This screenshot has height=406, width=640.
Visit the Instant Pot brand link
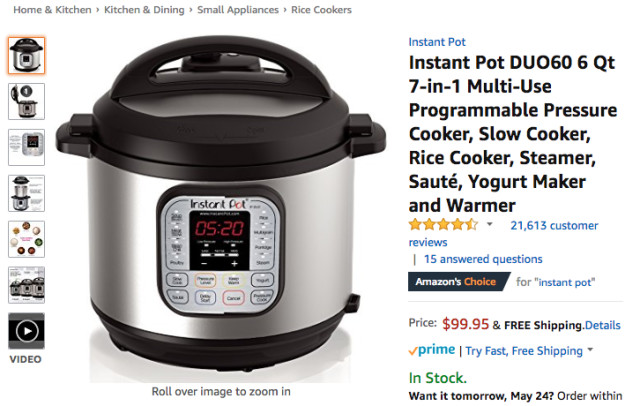coord(437,42)
